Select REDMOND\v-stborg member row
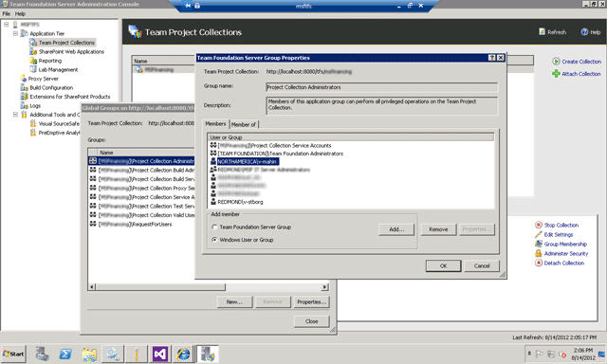Image resolution: width=607 pixels, height=364 pixels. tap(236, 202)
